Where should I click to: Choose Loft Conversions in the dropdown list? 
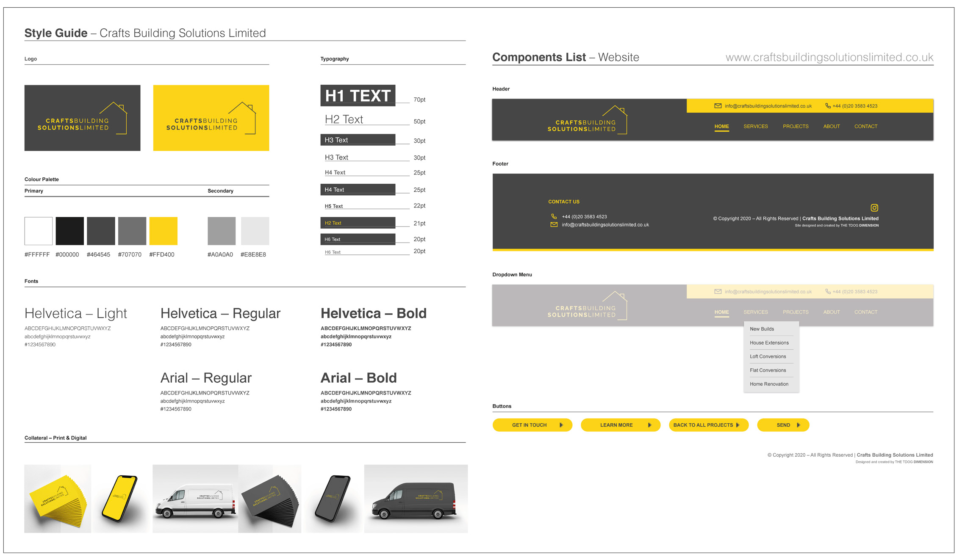pyautogui.click(x=768, y=356)
